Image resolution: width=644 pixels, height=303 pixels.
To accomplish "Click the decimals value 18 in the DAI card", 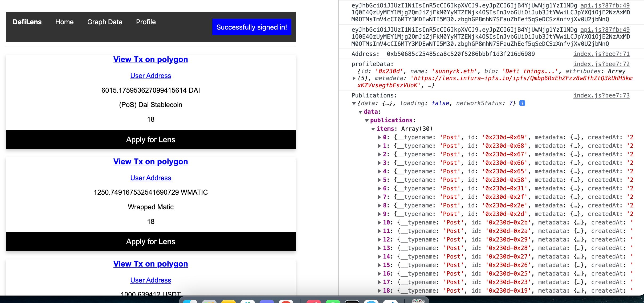I will [151, 119].
